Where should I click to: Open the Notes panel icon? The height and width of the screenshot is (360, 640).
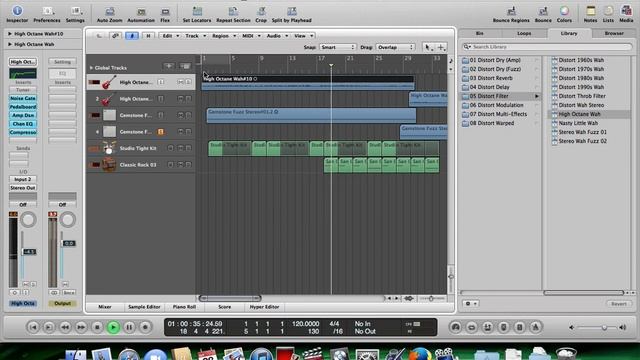click(590, 11)
